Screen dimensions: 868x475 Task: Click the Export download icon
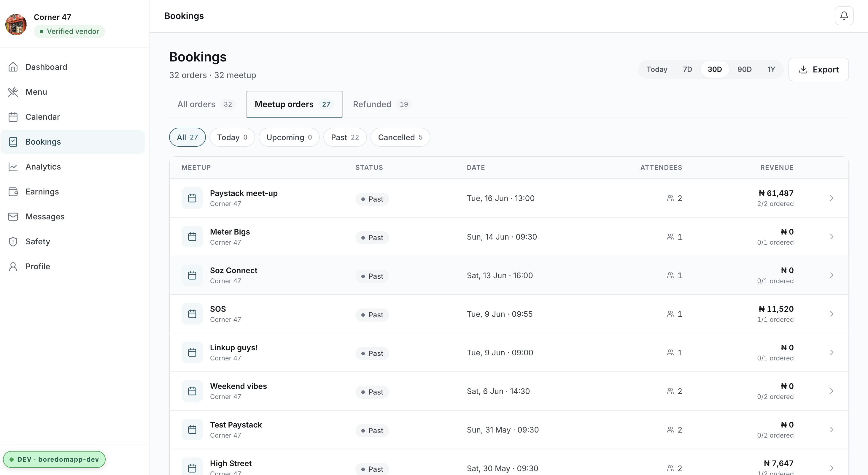(803, 69)
